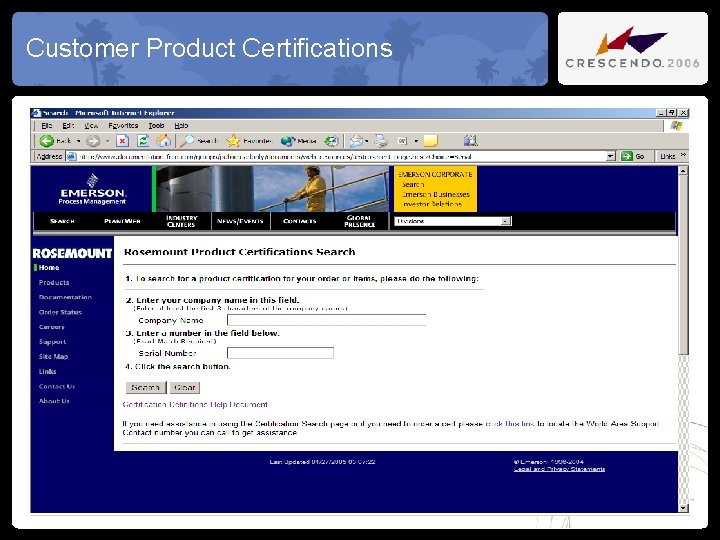Open About Us in the sidebar
720x540 pixels.
(x=54, y=401)
